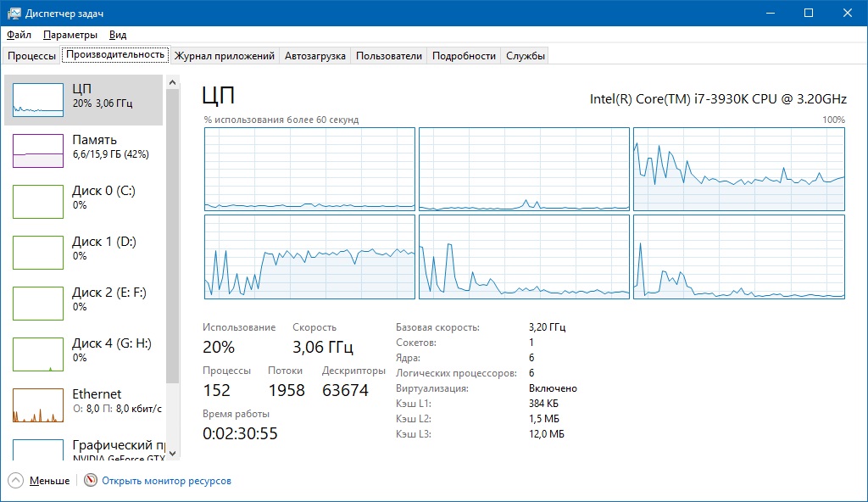
Task: Switch to the Процессы tab
Action: click(31, 56)
